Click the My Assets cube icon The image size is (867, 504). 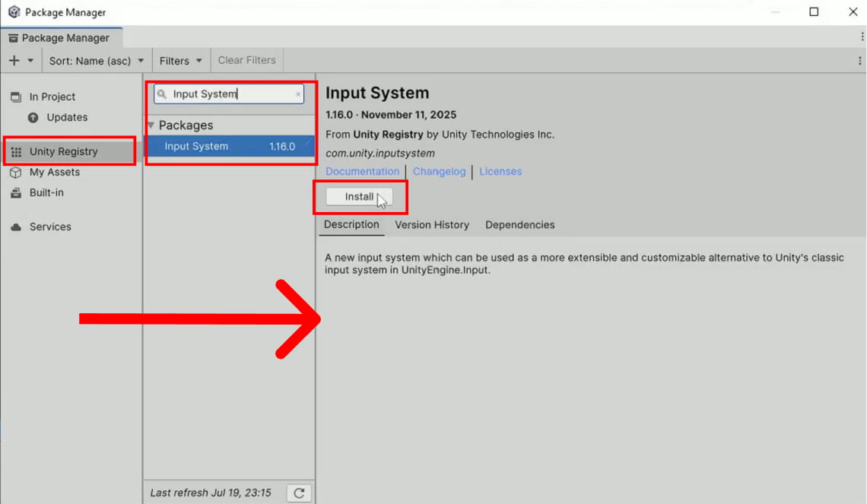point(15,173)
